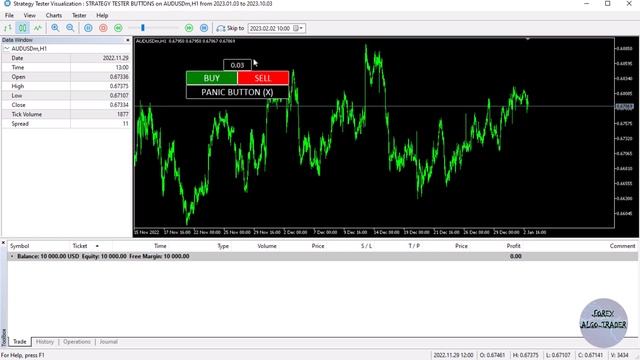
Task: Sort by Ticket column header
Action: 80,246
